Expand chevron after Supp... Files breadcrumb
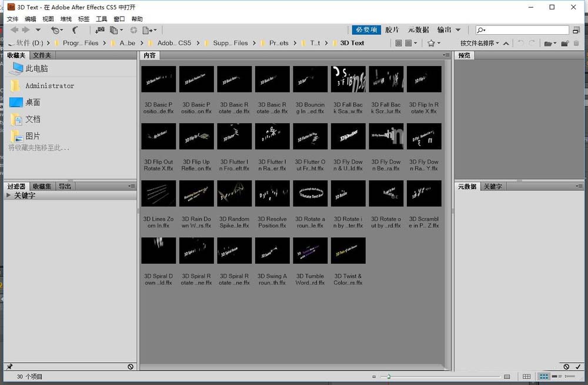This screenshot has height=385, width=588. [254, 43]
